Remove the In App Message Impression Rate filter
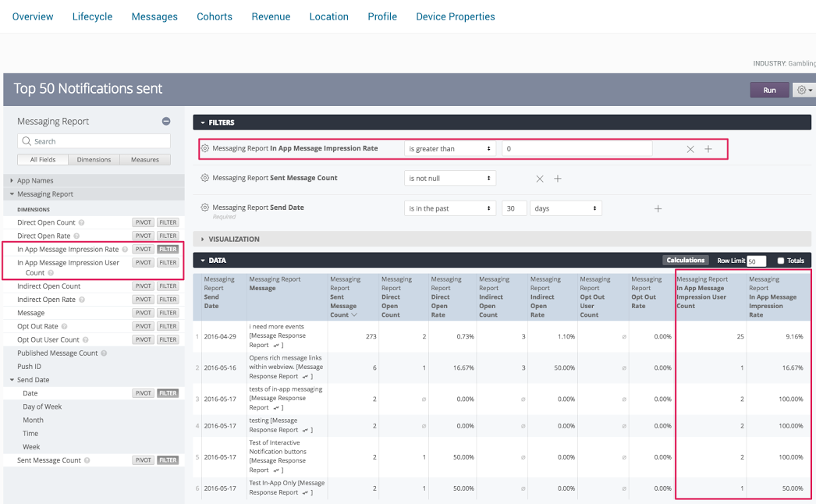The image size is (816, 504). click(x=690, y=149)
